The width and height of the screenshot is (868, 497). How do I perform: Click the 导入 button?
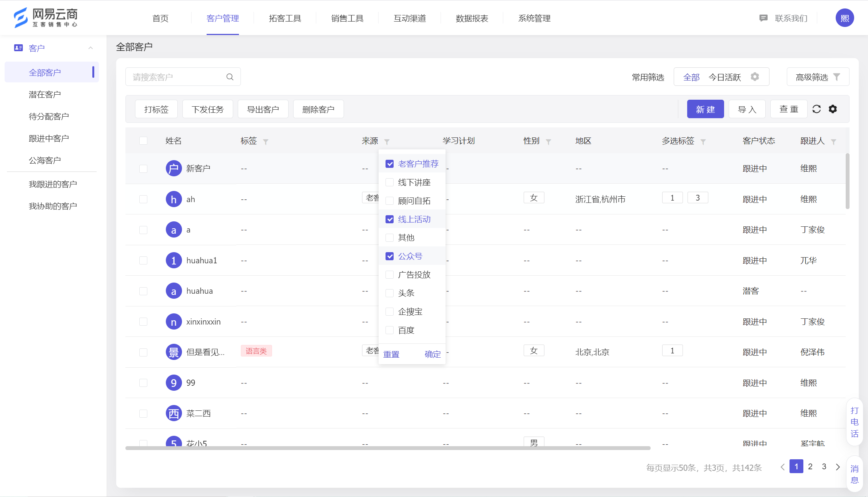(x=747, y=109)
